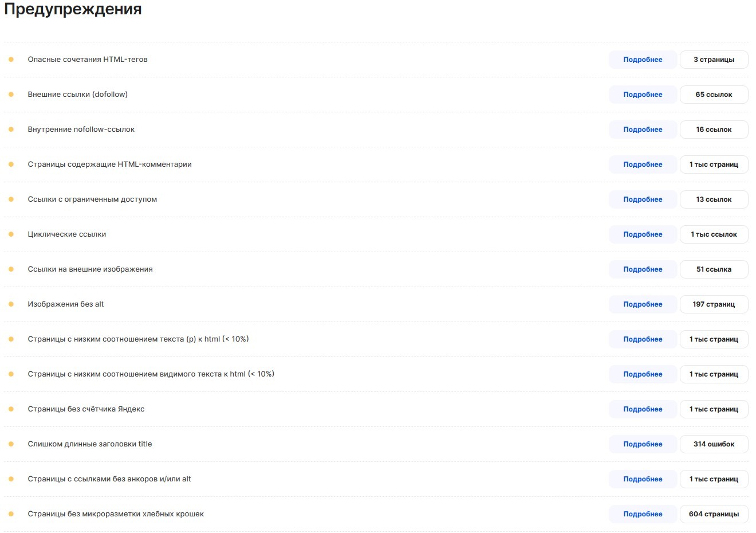Image resolution: width=756 pixels, height=533 pixels.
Task: Click yellow warning dot beside 'Циклические ссылки'
Action: click(x=11, y=234)
